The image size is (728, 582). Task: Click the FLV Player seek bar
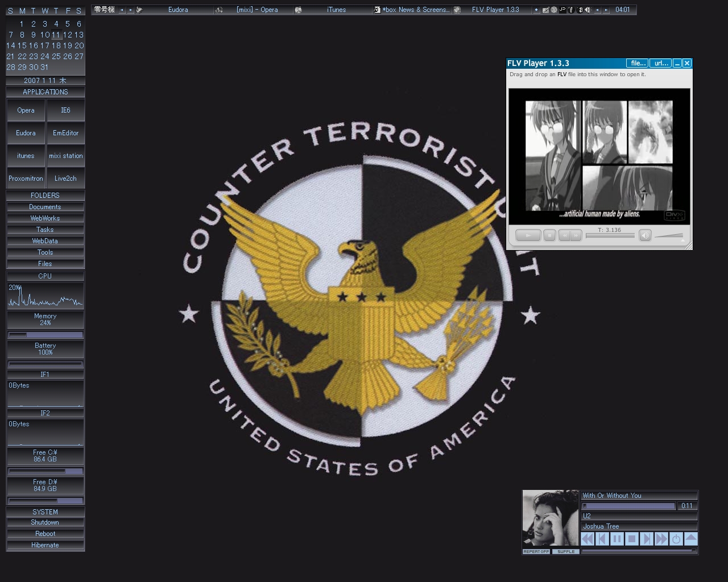point(610,236)
